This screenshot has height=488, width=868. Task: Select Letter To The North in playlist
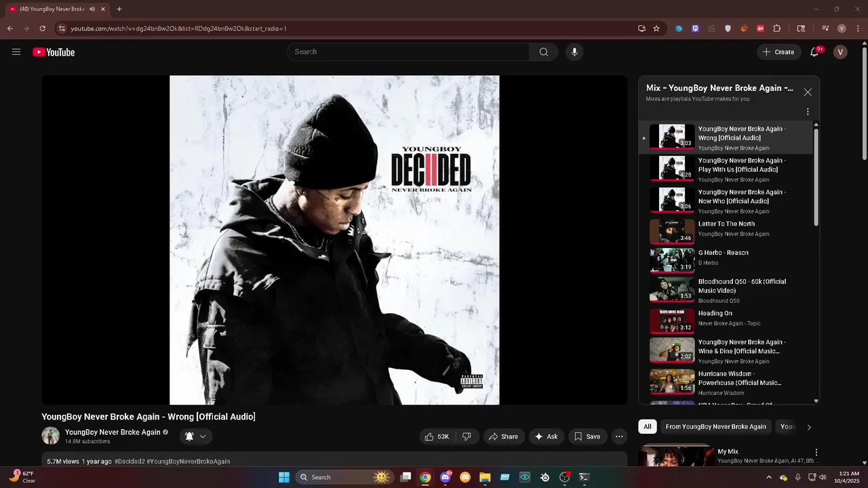(x=726, y=231)
